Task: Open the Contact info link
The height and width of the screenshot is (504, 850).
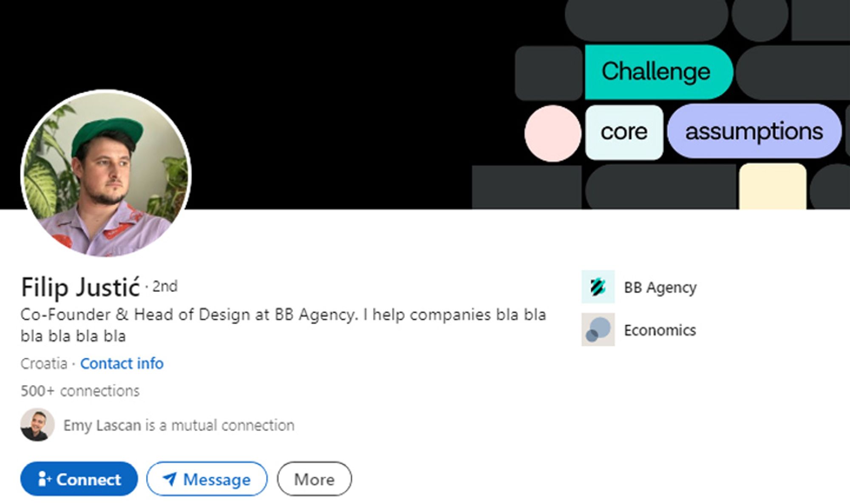Action: tap(122, 364)
